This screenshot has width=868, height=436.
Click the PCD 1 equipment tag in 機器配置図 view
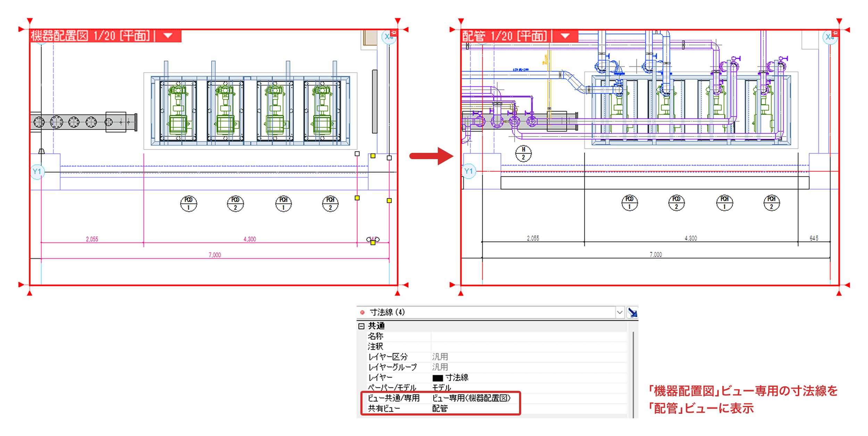189,204
